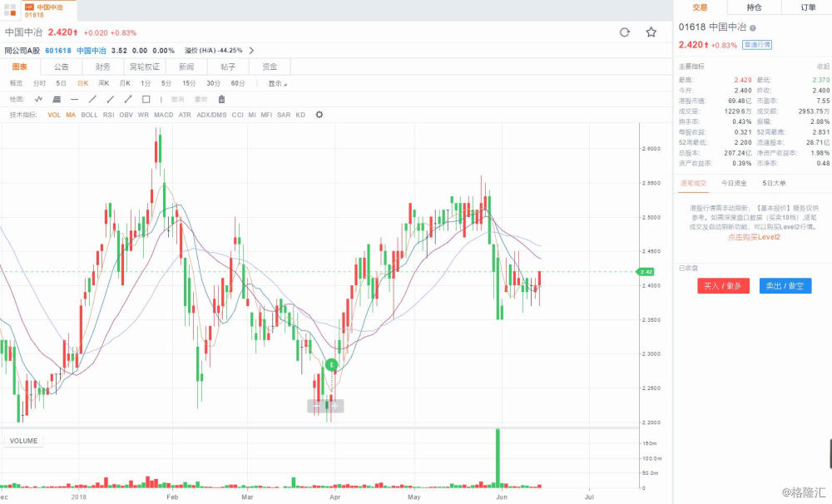Viewport: 832px width, 504px height.
Task: Open the 资金 tab
Action: tap(270, 67)
